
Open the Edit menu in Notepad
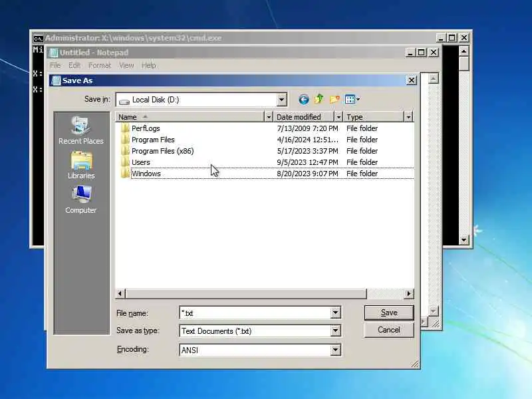[x=74, y=65]
